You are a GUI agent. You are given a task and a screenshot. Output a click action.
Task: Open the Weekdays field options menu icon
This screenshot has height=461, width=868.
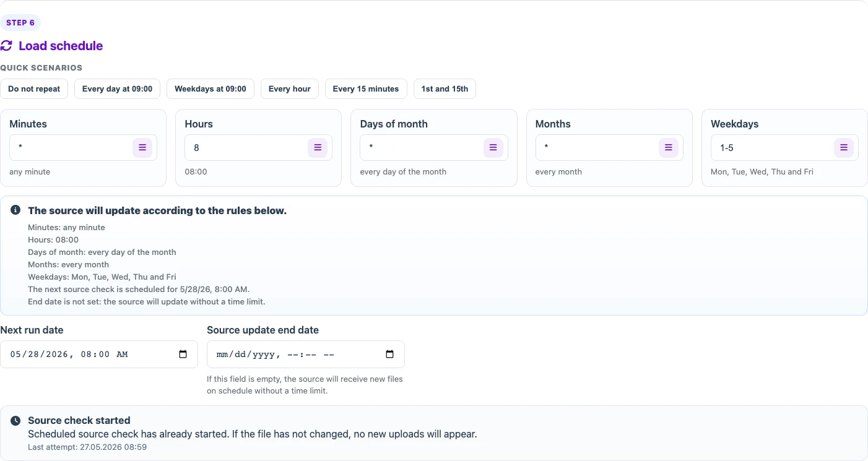[x=843, y=148]
